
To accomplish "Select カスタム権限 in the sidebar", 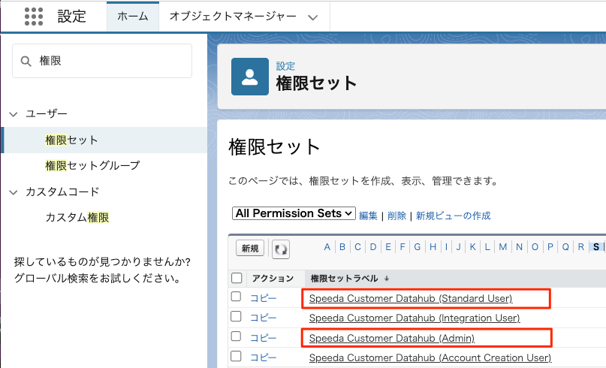I will pos(77,217).
